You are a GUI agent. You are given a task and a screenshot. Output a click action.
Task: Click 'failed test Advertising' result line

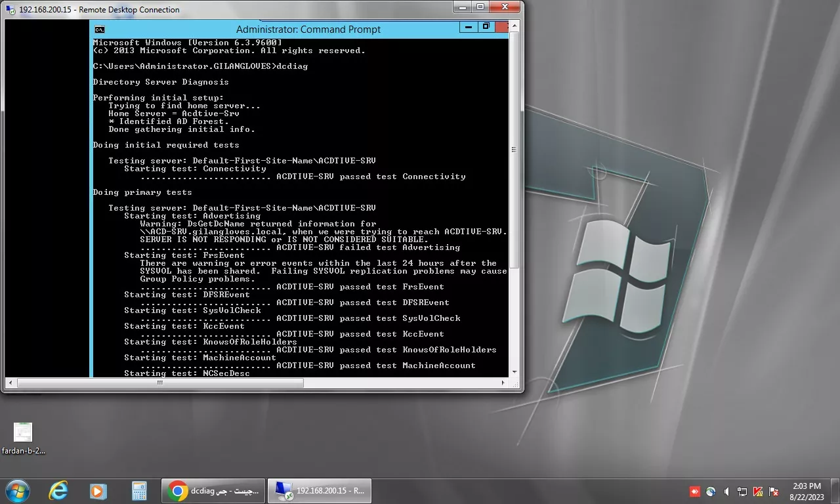[300, 247]
